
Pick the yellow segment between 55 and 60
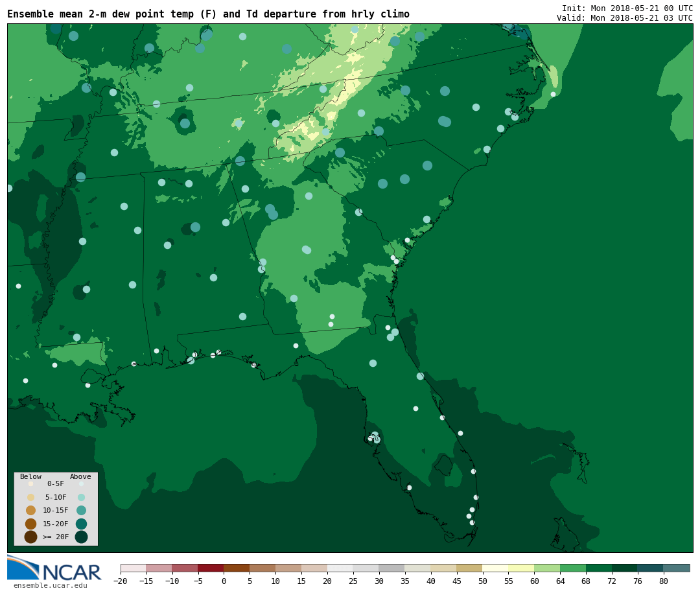coord(522,568)
